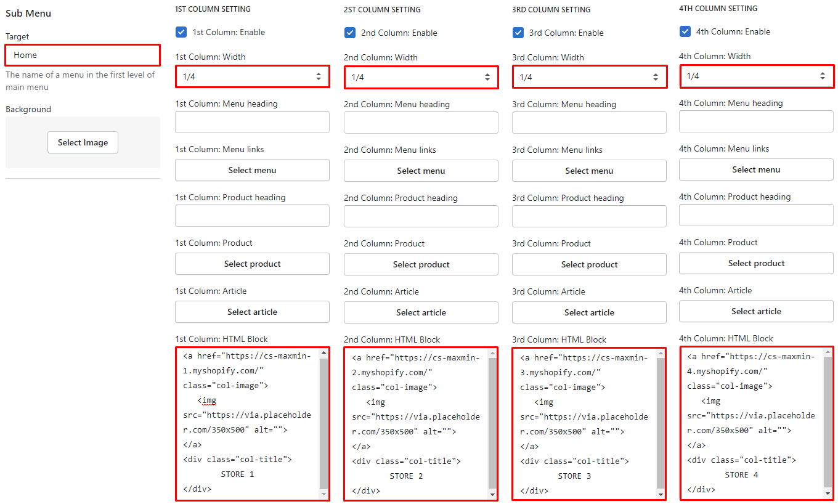The height and width of the screenshot is (504, 838).
Task: Expand the 2nd Column: Width selector
Action: click(x=421, y=77)
